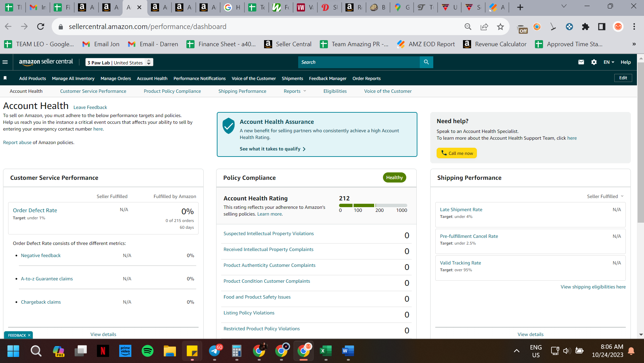644x363 pixels.
Task: Close the active browser tab
Action: pyautogui.click(x=139, y=7)
